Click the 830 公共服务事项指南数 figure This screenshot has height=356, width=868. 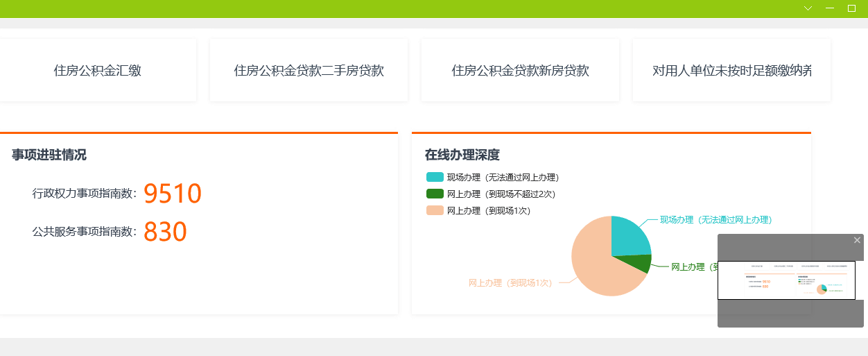165,232
